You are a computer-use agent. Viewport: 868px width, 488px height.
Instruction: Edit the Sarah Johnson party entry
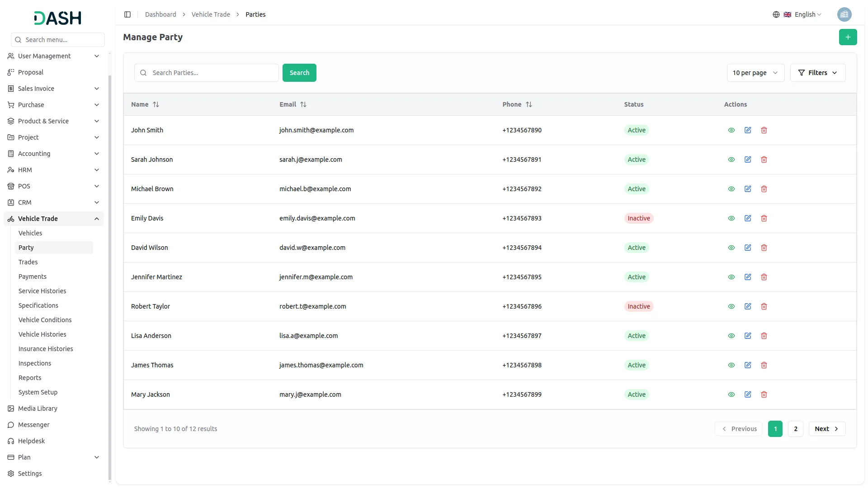[x=748, y=160]
